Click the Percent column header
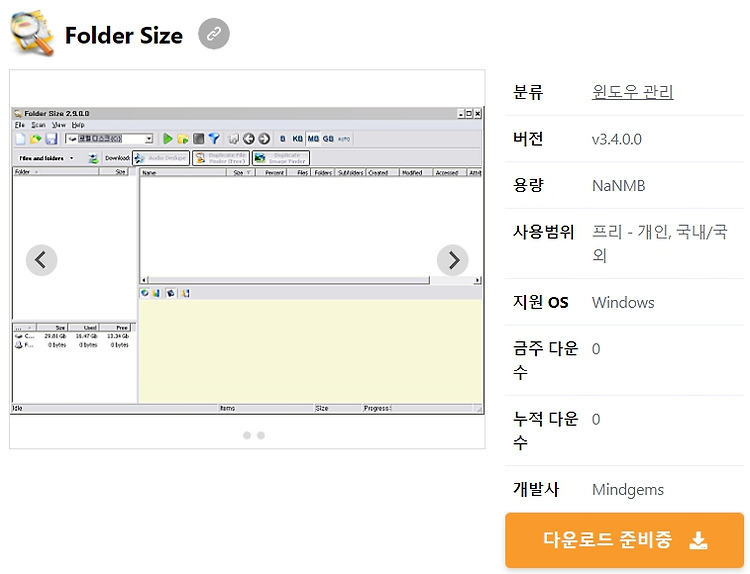This screenshot has width=750, height=574. pyautogui.click(x=271, y=173)
